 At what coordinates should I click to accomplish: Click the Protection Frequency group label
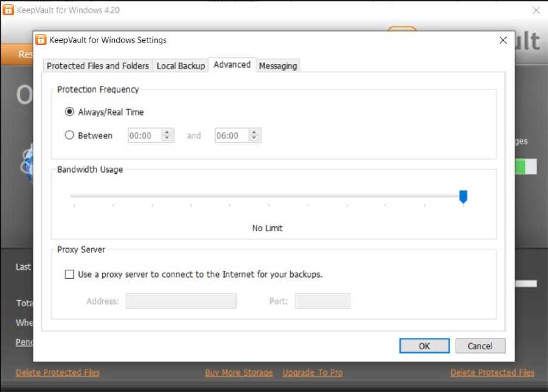(x=98, y=89)
